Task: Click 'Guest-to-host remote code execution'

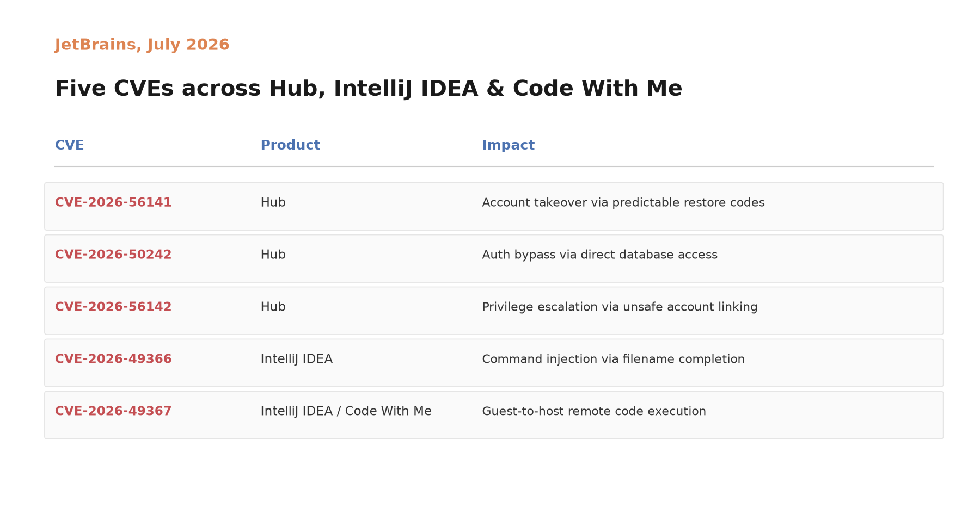Action: pos(594,411)
